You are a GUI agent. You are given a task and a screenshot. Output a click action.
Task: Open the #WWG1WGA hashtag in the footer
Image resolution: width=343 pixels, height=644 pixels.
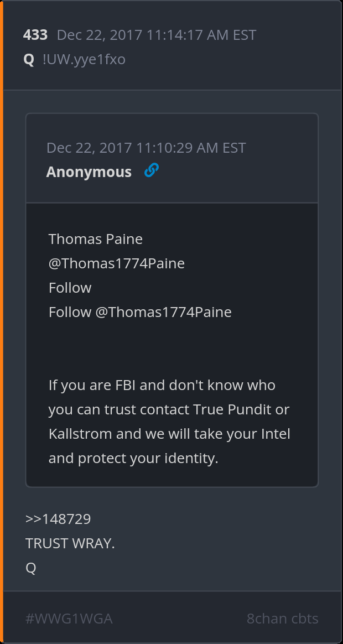(69, 619)
